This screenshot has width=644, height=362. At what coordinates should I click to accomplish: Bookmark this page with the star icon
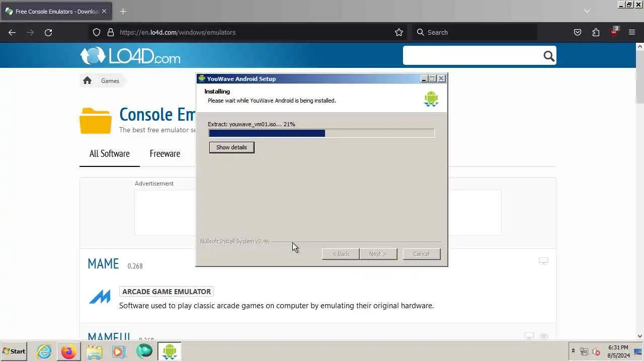click(399, 32)
